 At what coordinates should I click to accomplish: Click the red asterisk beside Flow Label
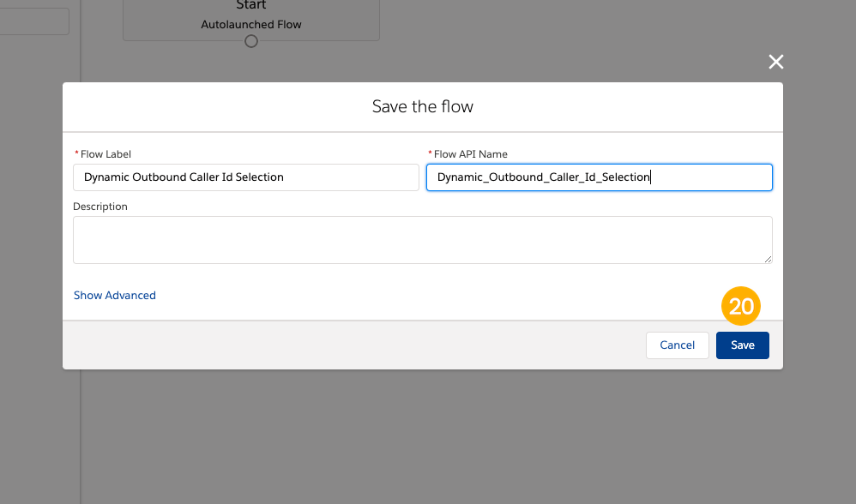click(x=75, y=153)
